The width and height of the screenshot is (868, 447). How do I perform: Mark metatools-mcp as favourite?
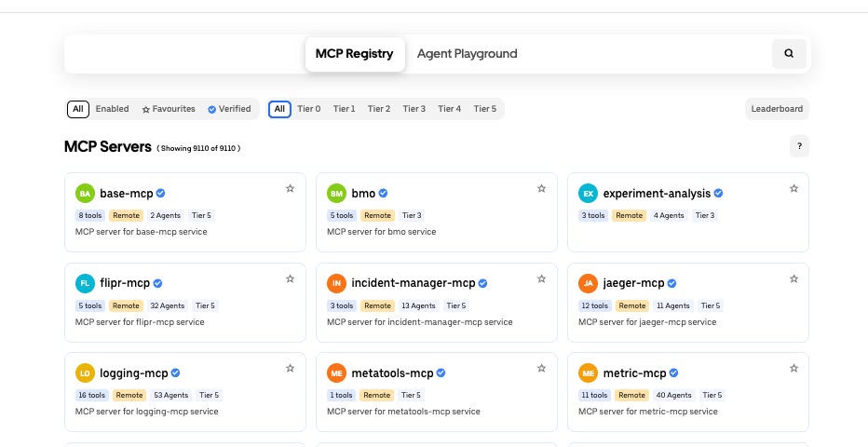tap(541, 369)
